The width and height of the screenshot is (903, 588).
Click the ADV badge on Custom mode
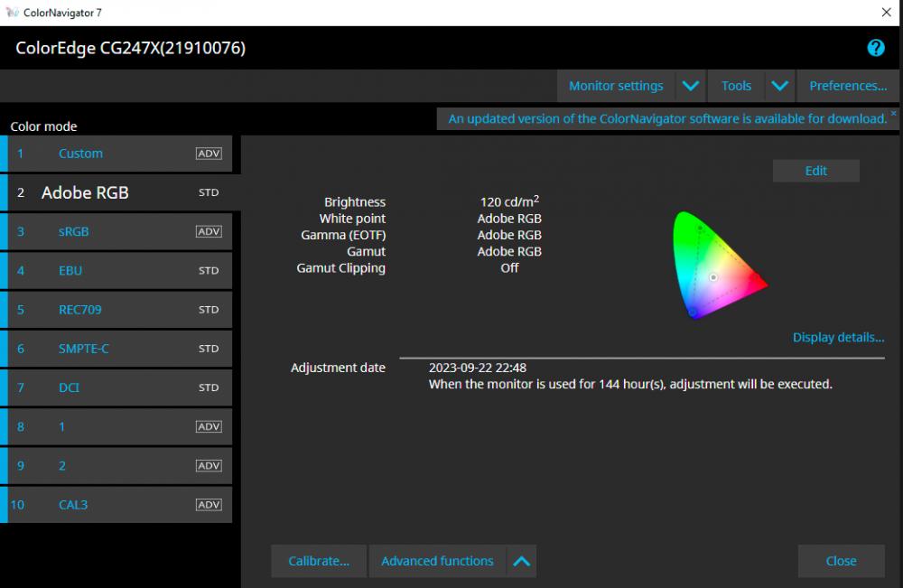tap(209, 154)
